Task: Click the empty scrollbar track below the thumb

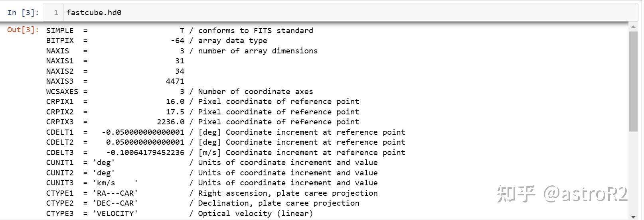Action: 633,171
